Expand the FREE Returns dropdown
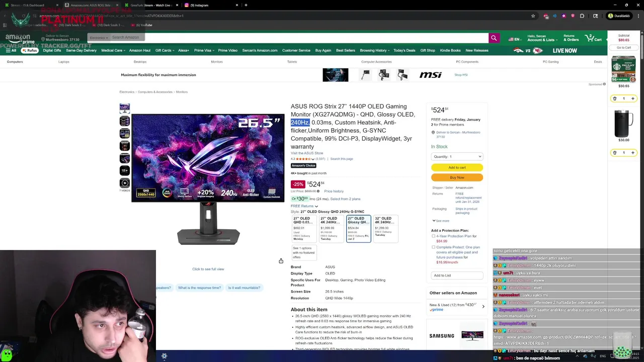Screen dimensions: 644x362 pyautogui.click(x=304, y=206)
